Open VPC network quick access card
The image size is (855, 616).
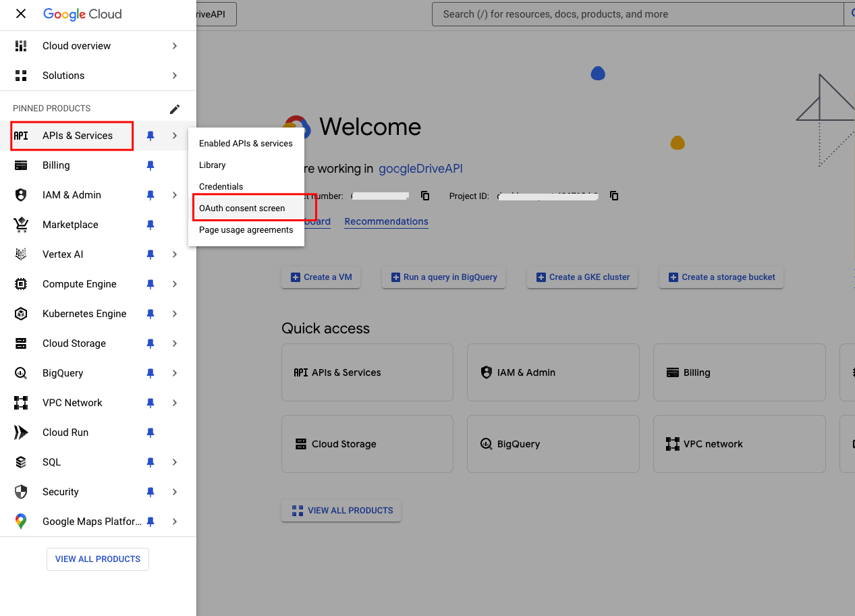[x=740, y=444]
